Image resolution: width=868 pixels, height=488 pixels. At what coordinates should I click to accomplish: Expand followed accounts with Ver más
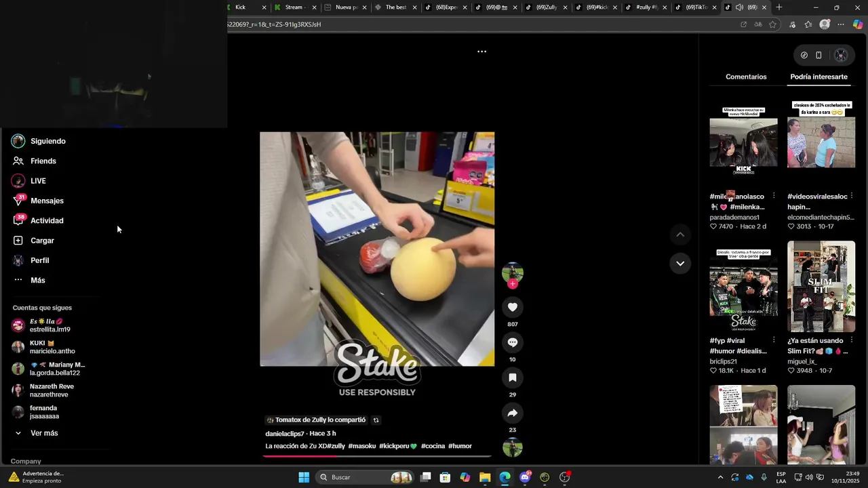[x=36, y=433]
